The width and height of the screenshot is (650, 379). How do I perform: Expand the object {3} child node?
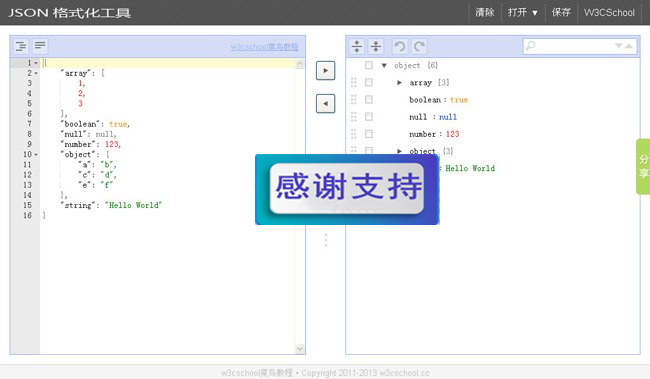point(399,151)
